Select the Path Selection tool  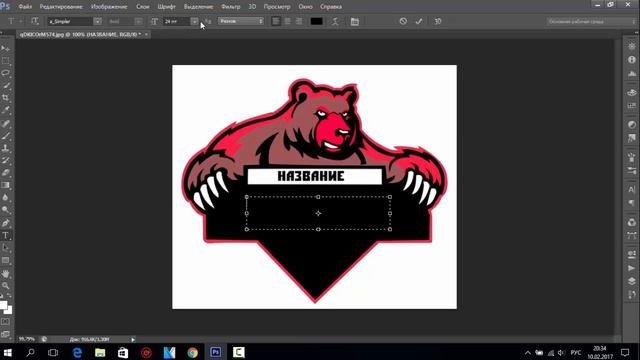click(6, 248)
